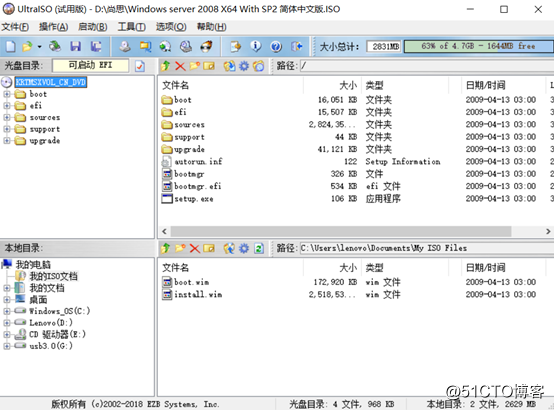This screenshot has width=554, height=410.
Task: Click the 类型 column header in disc pane
Action: 405,85
